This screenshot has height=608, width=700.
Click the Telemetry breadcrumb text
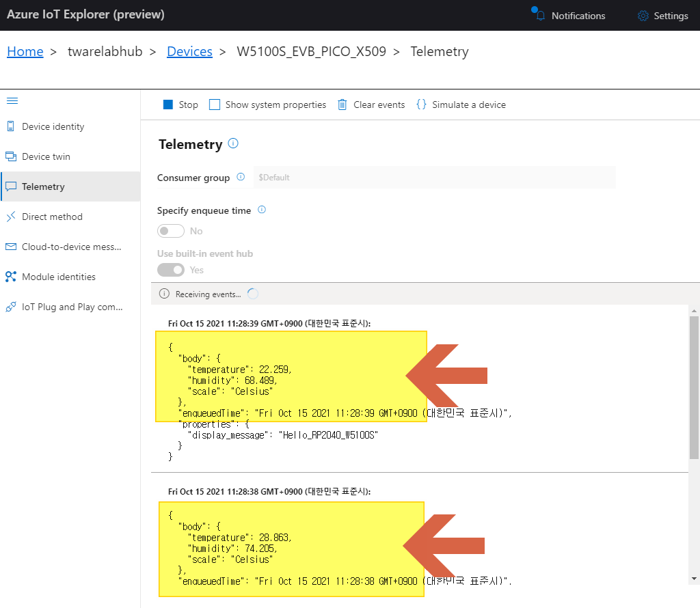point(440,51)
